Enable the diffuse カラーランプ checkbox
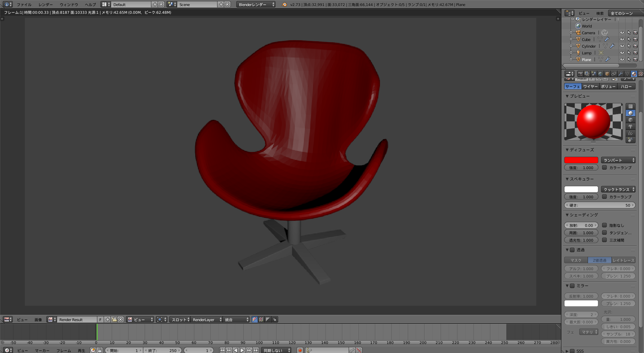 tap(604, 168)
